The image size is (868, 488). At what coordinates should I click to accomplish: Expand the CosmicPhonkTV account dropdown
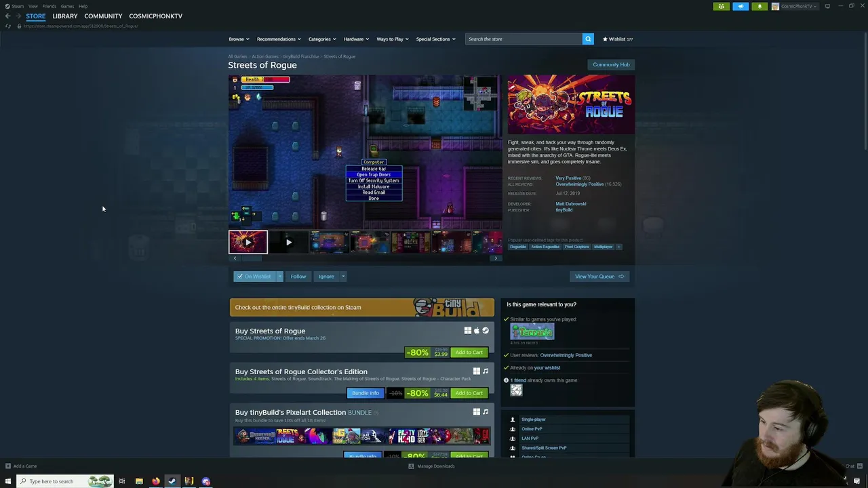795,6
